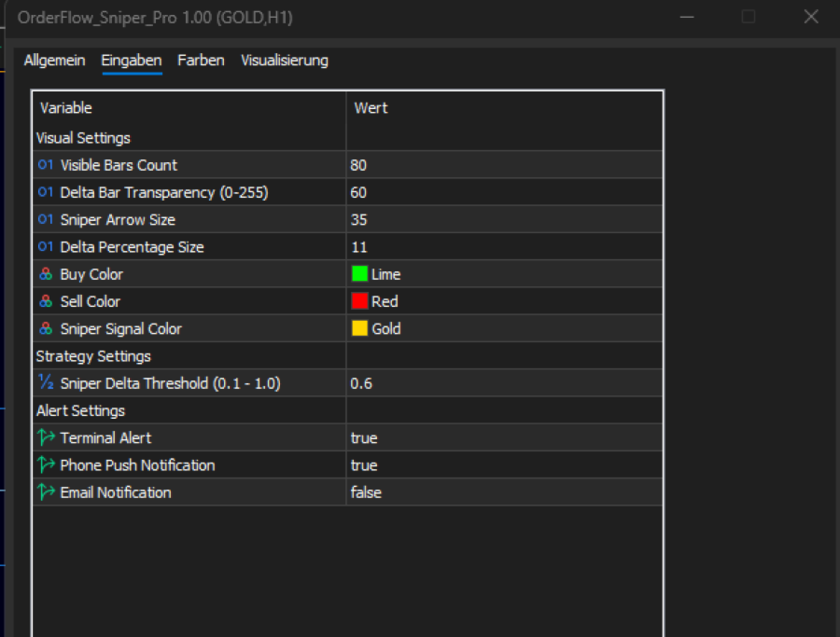This screenshot has height=637, width=840.
Task: Open the Allgemein tab
Action: click(55, 61)
